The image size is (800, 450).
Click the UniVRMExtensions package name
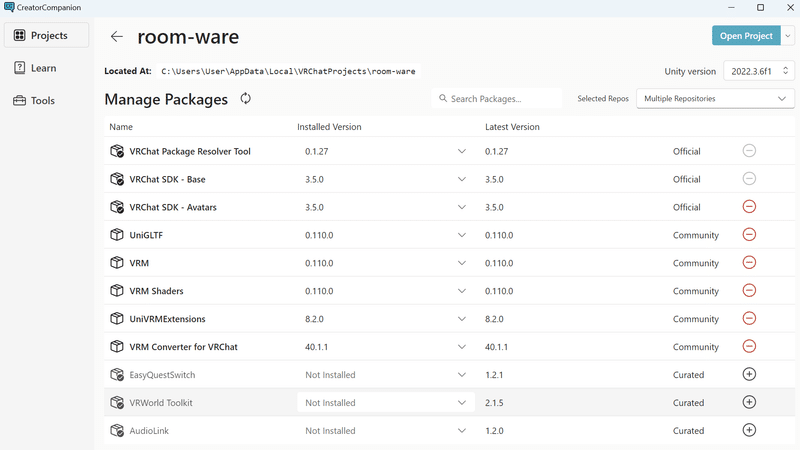[167, 319]
